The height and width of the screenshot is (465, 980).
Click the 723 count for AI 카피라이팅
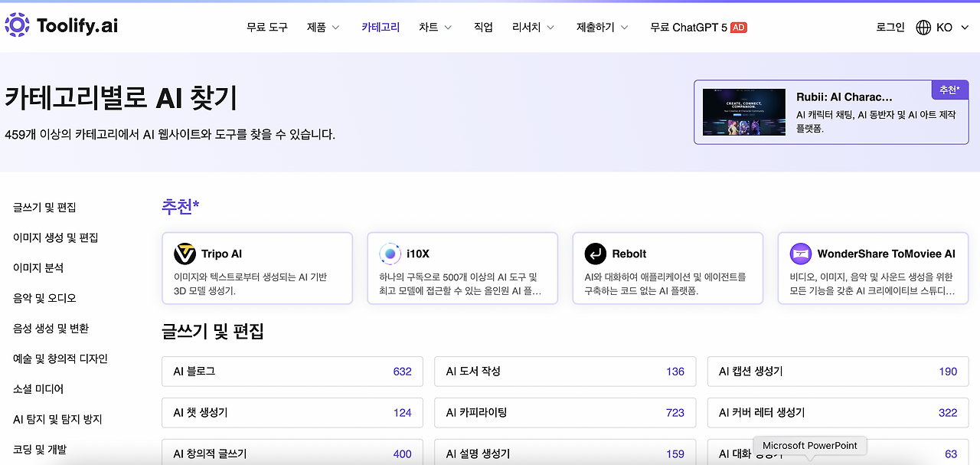(675, 413)
